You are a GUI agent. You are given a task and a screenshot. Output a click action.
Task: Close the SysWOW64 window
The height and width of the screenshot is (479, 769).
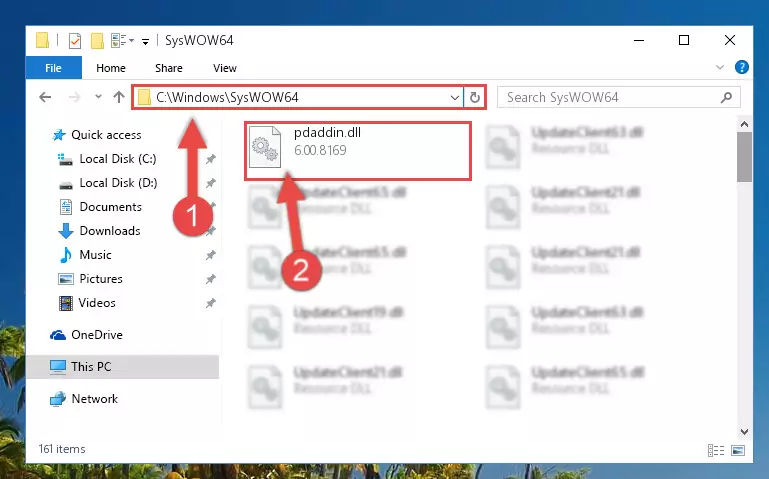(x=730, y=40)
